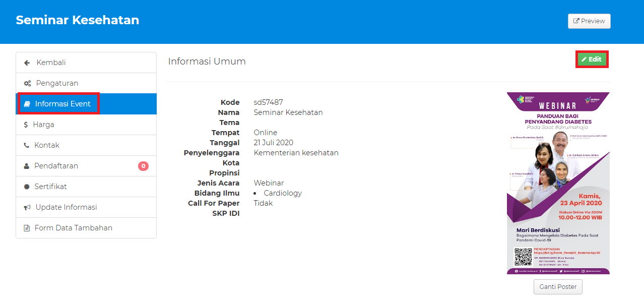Click the webinar poster image

point(558,183)
